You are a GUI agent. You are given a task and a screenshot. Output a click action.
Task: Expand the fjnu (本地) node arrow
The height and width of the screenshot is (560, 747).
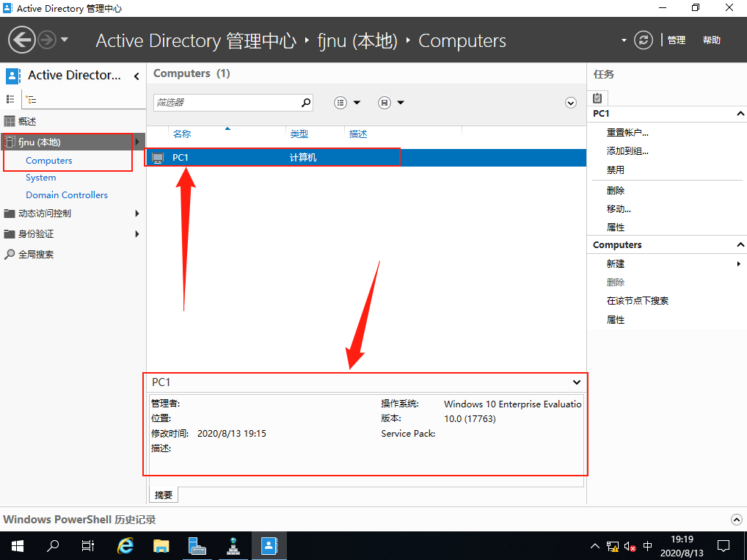pyautogui.click(x=137, y=142)
